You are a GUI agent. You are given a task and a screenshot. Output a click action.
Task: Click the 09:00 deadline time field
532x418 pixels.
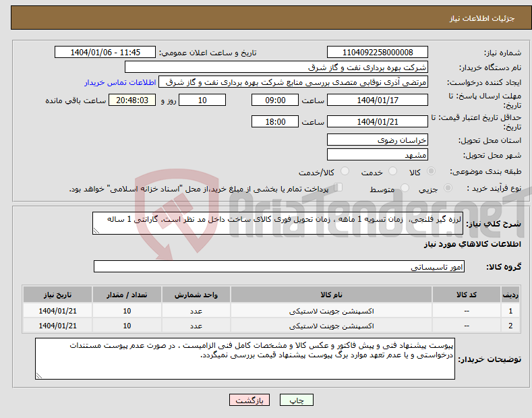(275, 100)
